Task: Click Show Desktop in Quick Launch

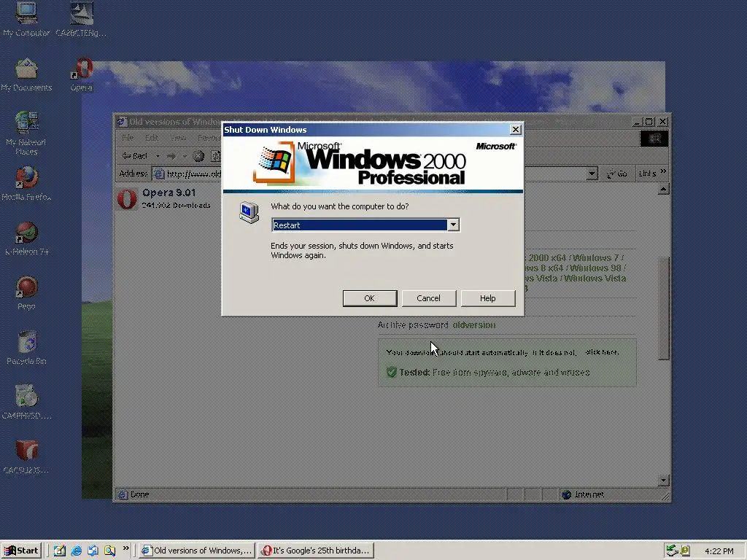Action: pos(60,551)
